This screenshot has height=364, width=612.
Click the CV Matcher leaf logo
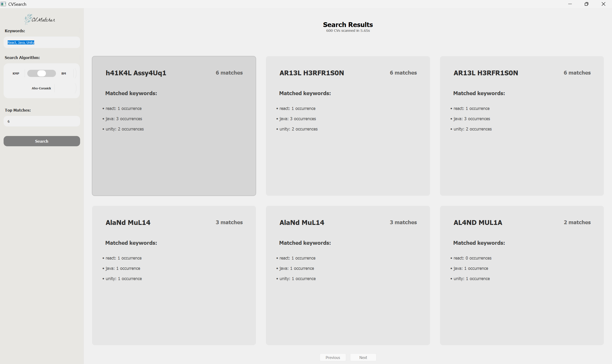click(x=28, y=19)
